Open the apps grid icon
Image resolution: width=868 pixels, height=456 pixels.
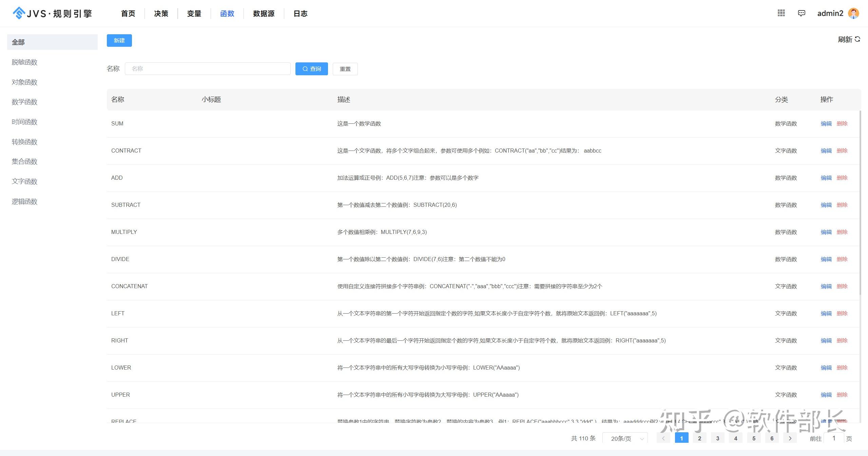click(781, 13)
